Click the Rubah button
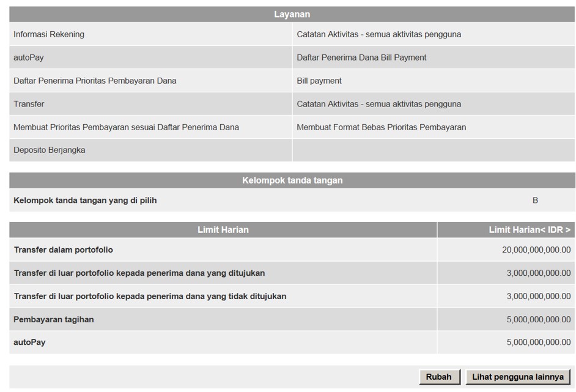The image size is (576, 392). [440, 377]
